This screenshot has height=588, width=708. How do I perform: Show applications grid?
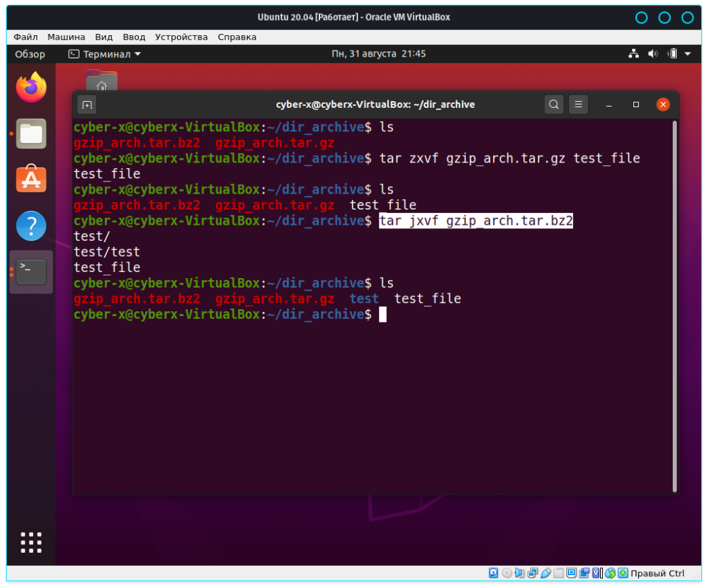[x=31, y=542]
